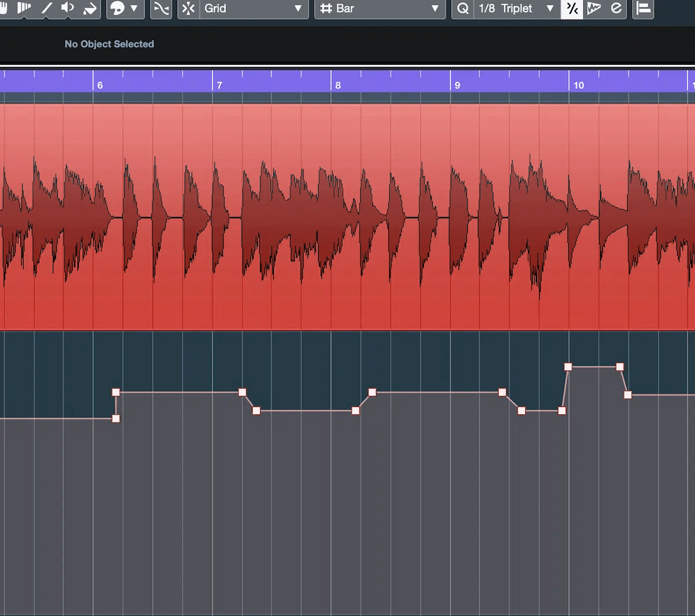Viewport: 695px width, 616px height.
Task: Click the No Object Selected info line
Action: (x=109, y=44)
